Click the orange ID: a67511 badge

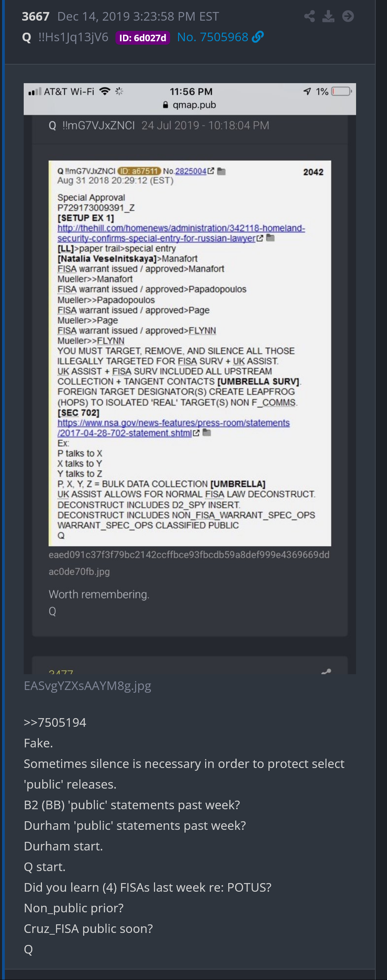139,171
